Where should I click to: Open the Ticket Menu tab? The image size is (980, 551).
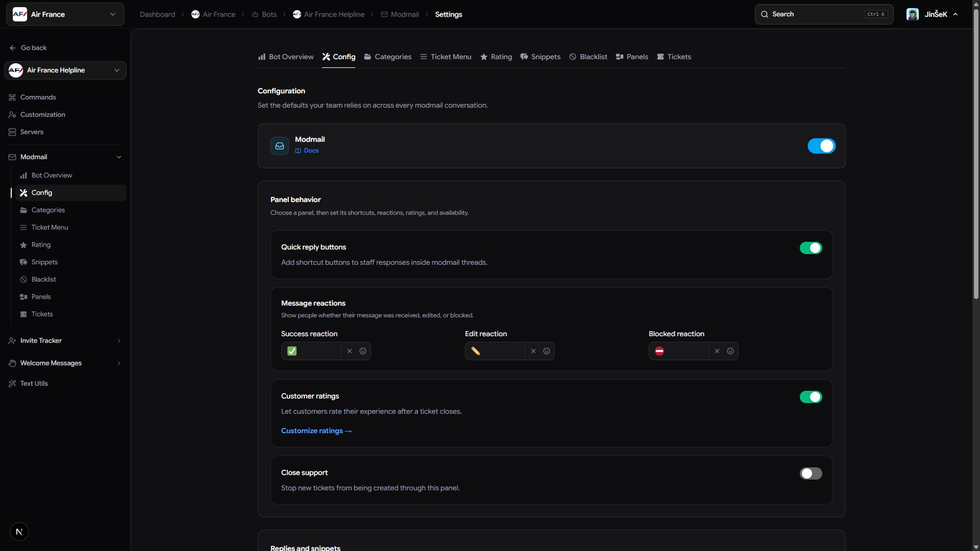(x=446, y=57)
